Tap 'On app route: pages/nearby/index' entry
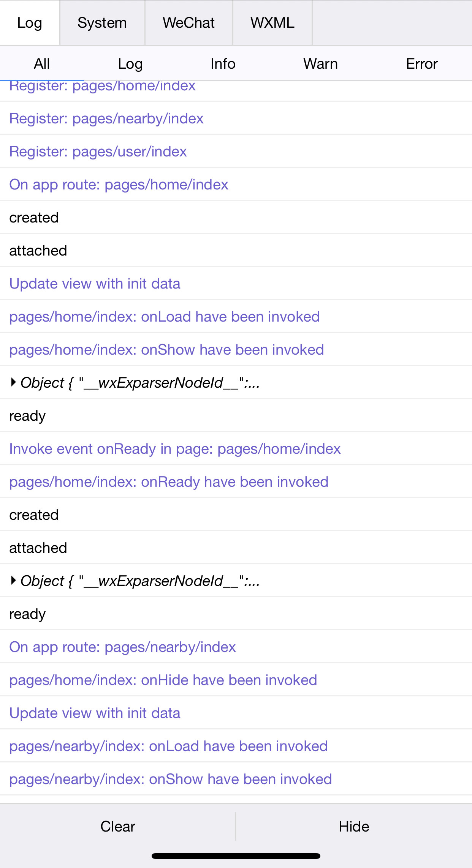472x868 pixels. point(236,647)
